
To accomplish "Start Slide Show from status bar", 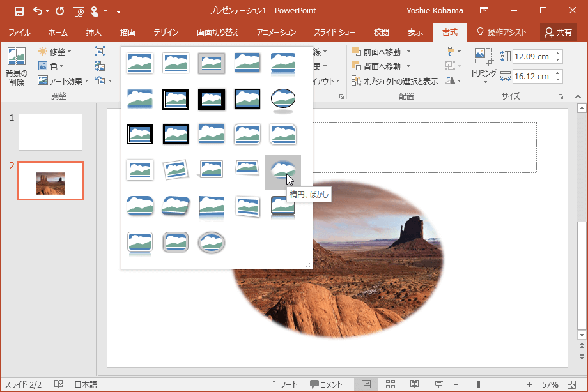I will tap(438, 384).
